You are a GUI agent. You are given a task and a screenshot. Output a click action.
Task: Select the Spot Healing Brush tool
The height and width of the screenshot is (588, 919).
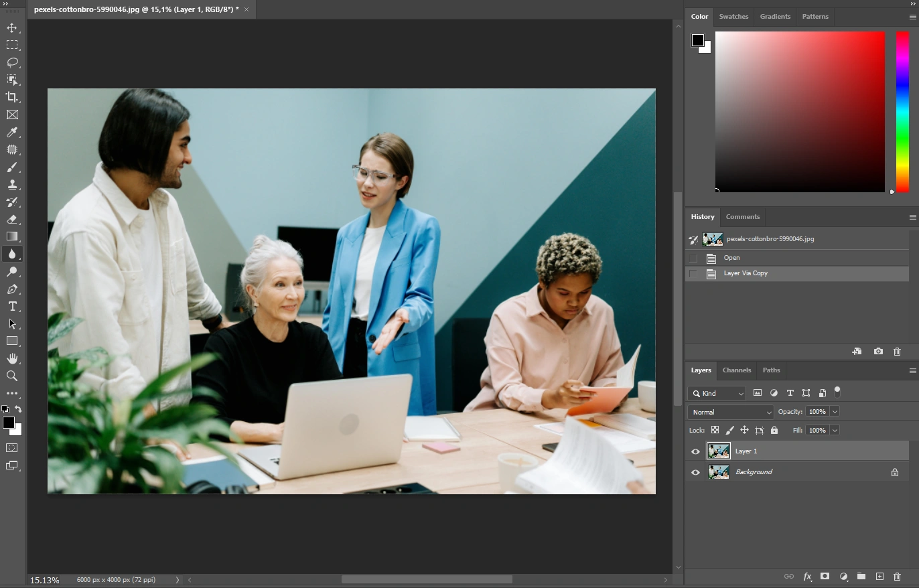click(12, 150)
